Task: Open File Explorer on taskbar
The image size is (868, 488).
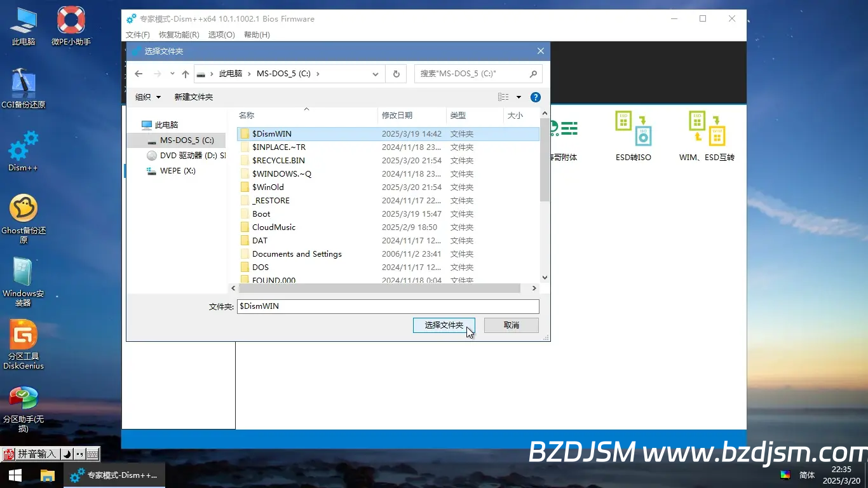Action: (47, 475)
